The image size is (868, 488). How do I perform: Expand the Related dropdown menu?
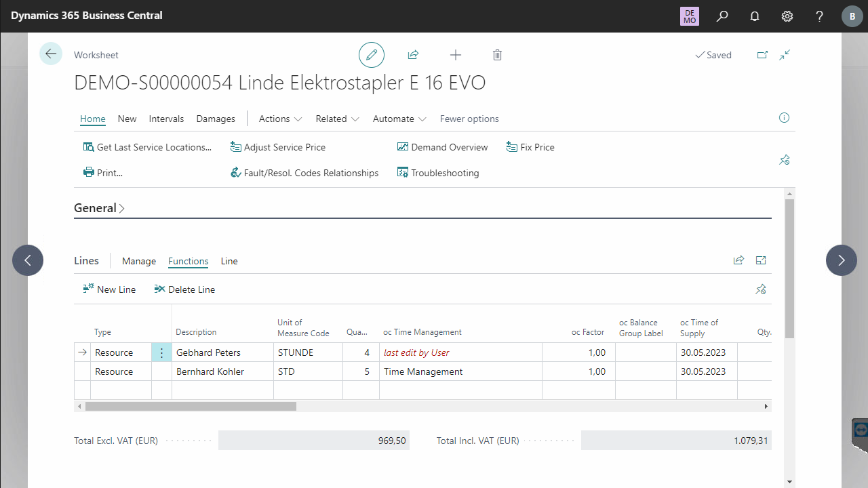pos(337,119)
